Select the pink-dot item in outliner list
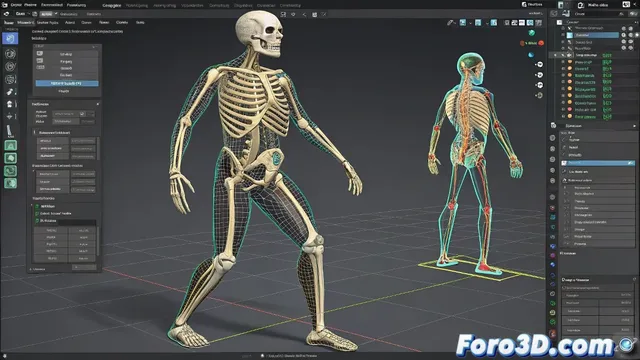Viewport: 640px width, 360px height. pyautogui.click(x=585, y=110)
